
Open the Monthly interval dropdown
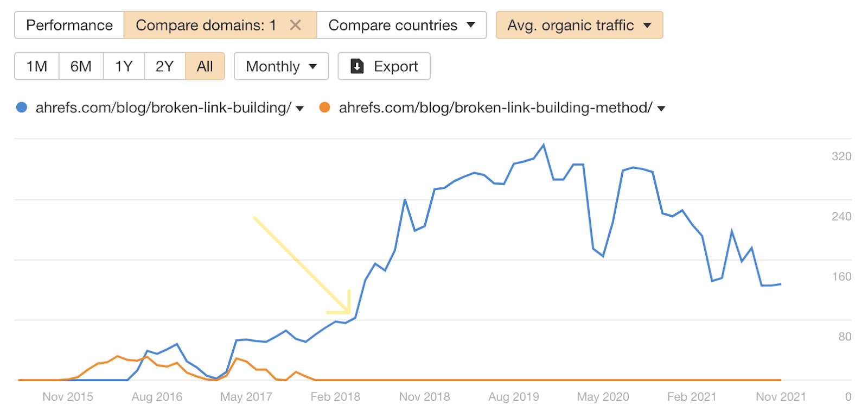coord(280,66)
